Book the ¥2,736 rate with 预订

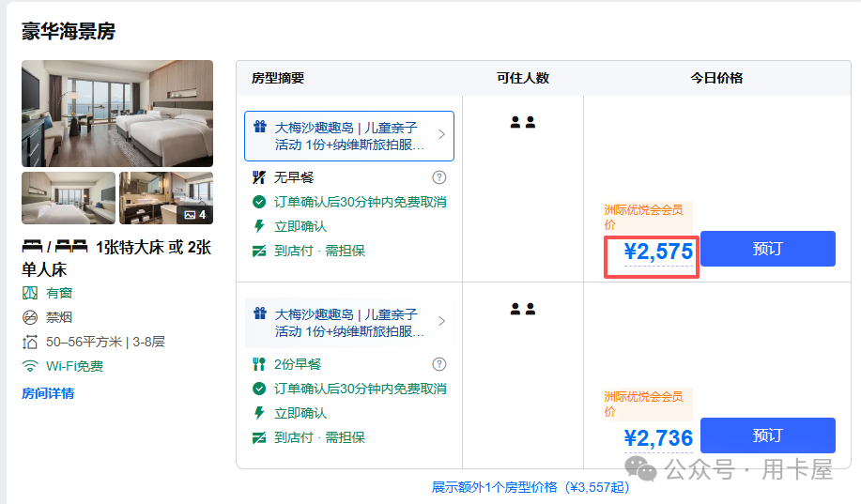768,435
